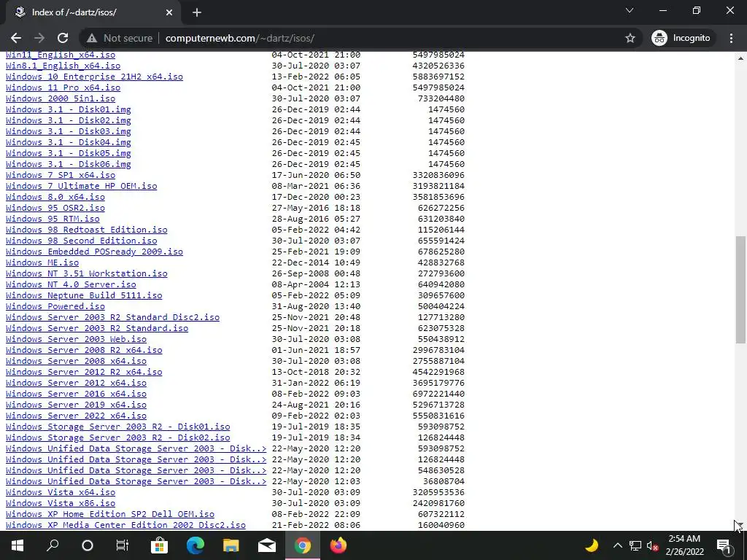Open Windows NT 3.51 Workstation.iso link
Viewport: 747px width, 560px height.
[x=87, y=274]
